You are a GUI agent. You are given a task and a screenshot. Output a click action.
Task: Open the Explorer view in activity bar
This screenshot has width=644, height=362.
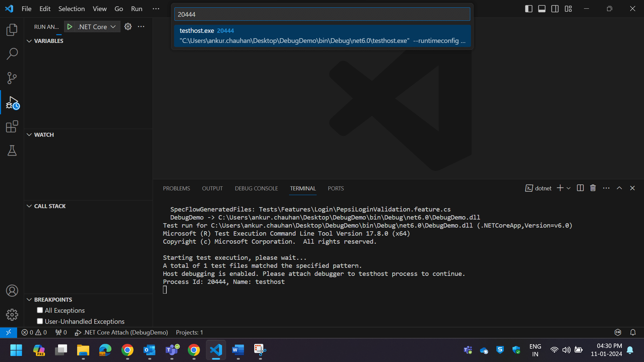(12, 30)
